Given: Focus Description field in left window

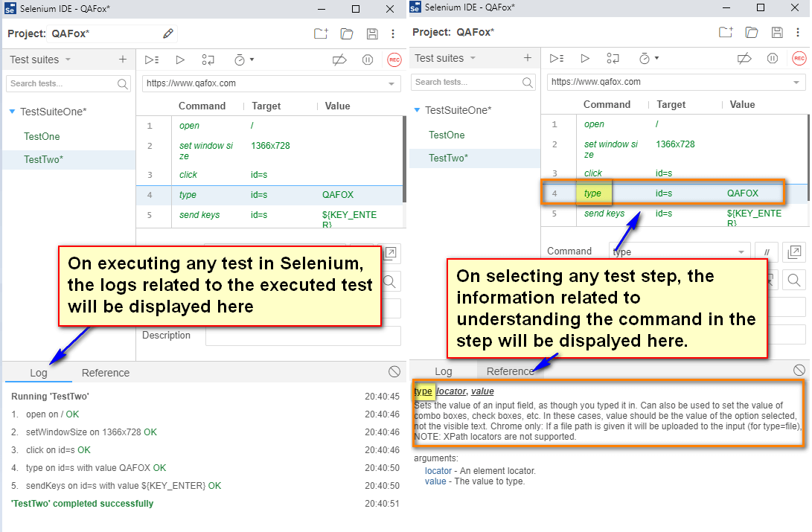Looking at the screenshot, I should click(x=303, y=336).
